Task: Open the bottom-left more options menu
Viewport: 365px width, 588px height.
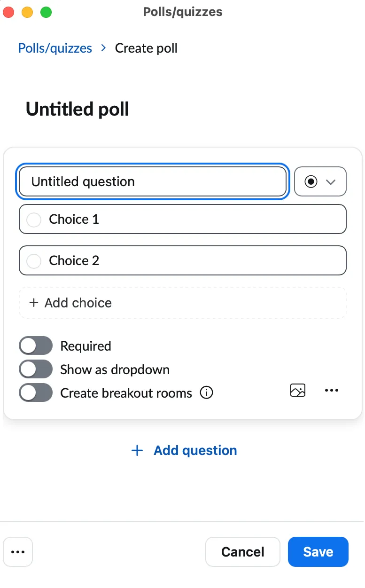Action: [x=18, y=552]
